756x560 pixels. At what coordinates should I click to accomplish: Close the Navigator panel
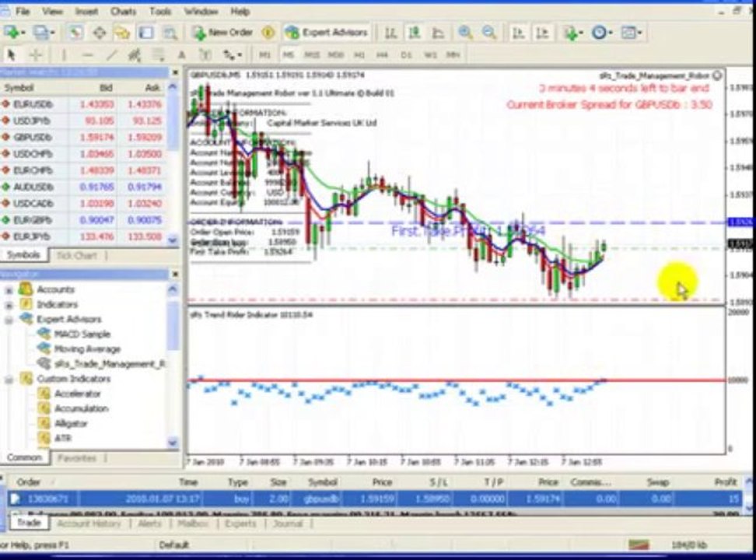176,275
